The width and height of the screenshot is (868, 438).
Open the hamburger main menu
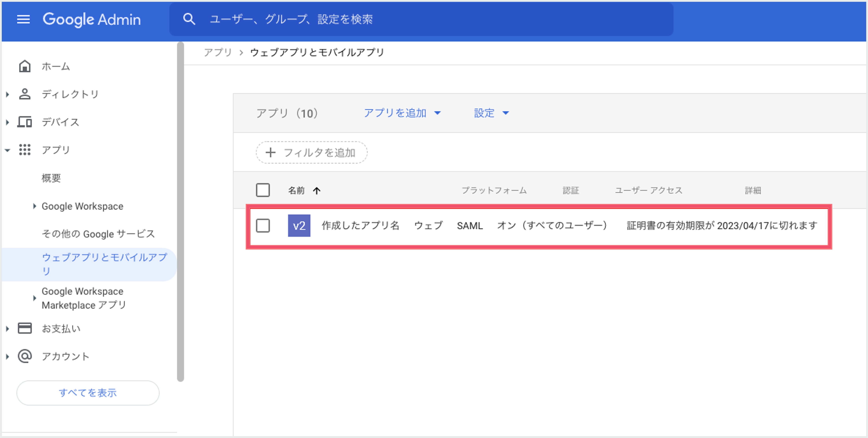coord(23,19)
